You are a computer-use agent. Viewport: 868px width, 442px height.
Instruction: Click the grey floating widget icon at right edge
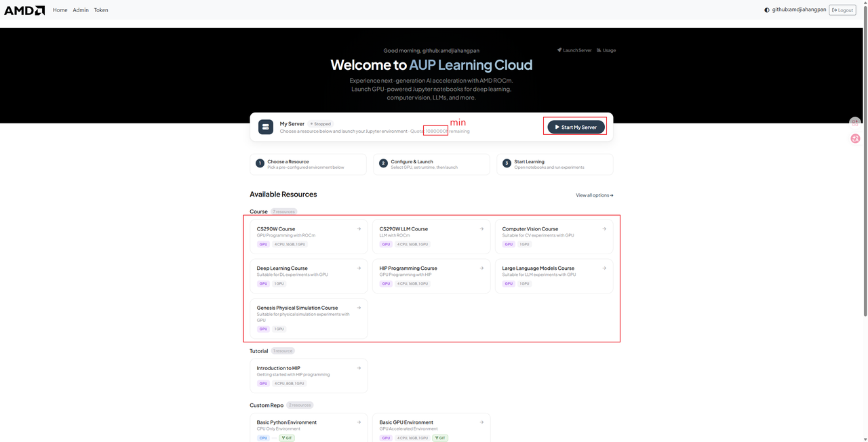pyautogui.click(x=855, y=122)
